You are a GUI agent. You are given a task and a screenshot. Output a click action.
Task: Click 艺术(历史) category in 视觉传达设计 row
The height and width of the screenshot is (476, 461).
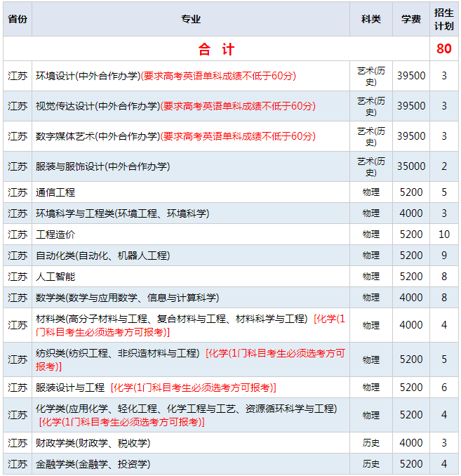[x=371, y=106]
